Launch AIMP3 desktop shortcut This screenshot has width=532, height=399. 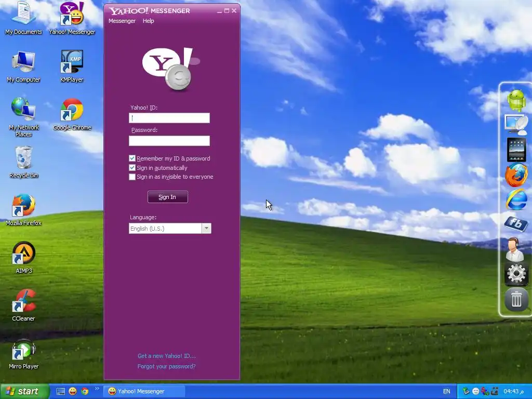pyautogui.click(x=23, y=258)
